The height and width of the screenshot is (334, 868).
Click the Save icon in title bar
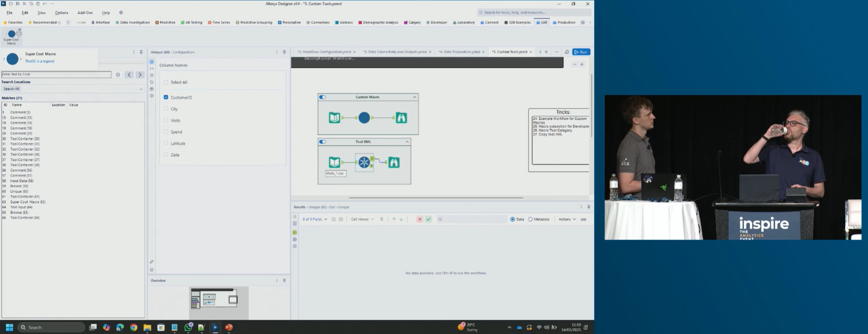17,3
